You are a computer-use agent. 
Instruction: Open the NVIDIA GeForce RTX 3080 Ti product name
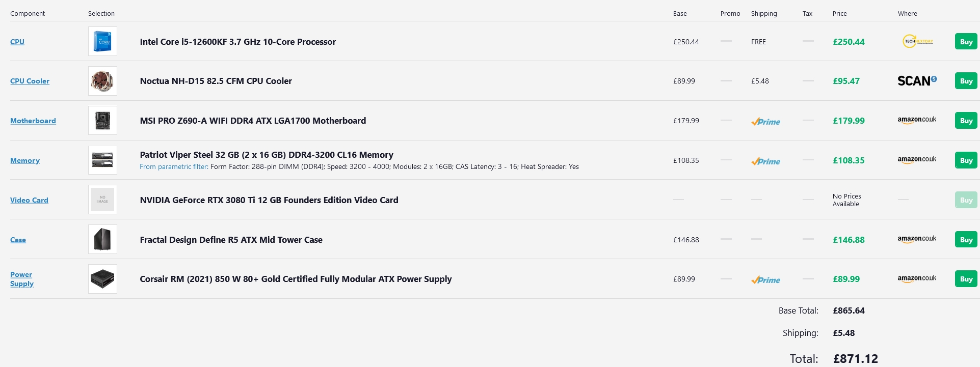pos(269,200)
